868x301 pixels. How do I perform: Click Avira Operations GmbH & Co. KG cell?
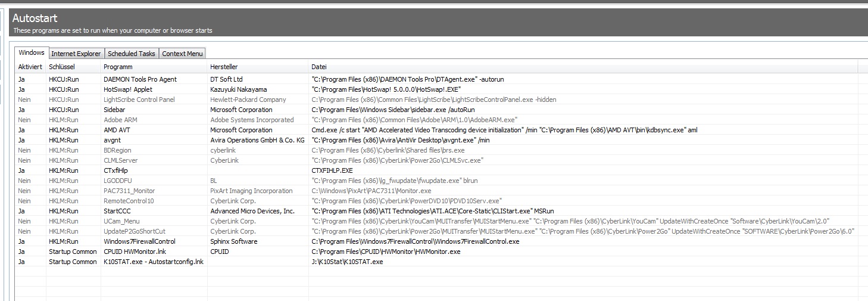coord(257,140)
